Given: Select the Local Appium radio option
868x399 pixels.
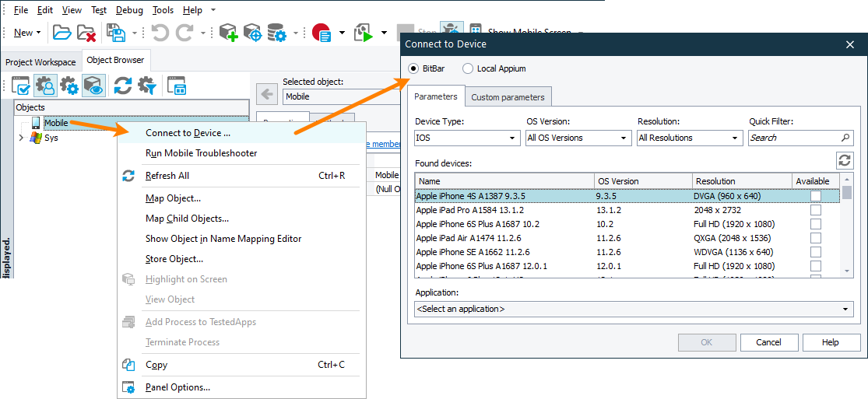Looking at the screenshot, I should (x=468, y=68).
